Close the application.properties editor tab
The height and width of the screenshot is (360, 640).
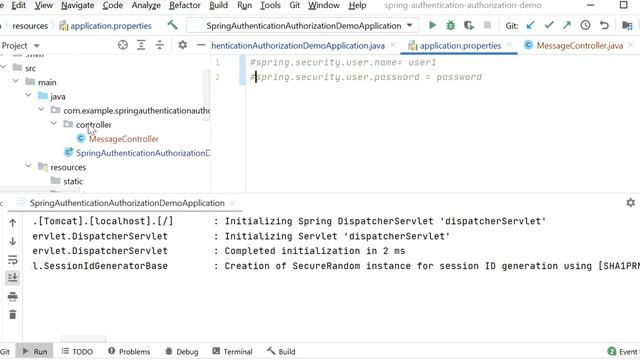(x=509, y=45)
